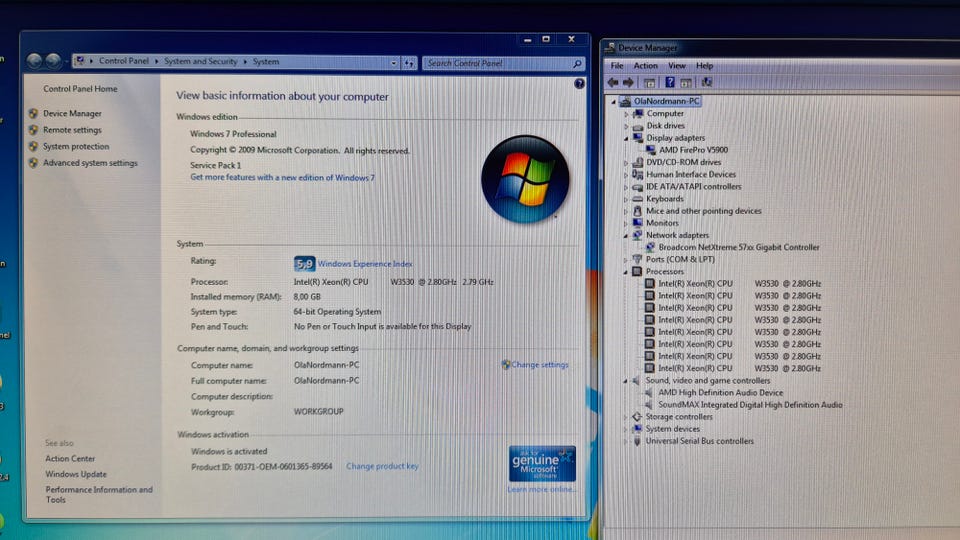Open Windows Update
This screenshot has height=540, width=960.
(x=75, y=474)
